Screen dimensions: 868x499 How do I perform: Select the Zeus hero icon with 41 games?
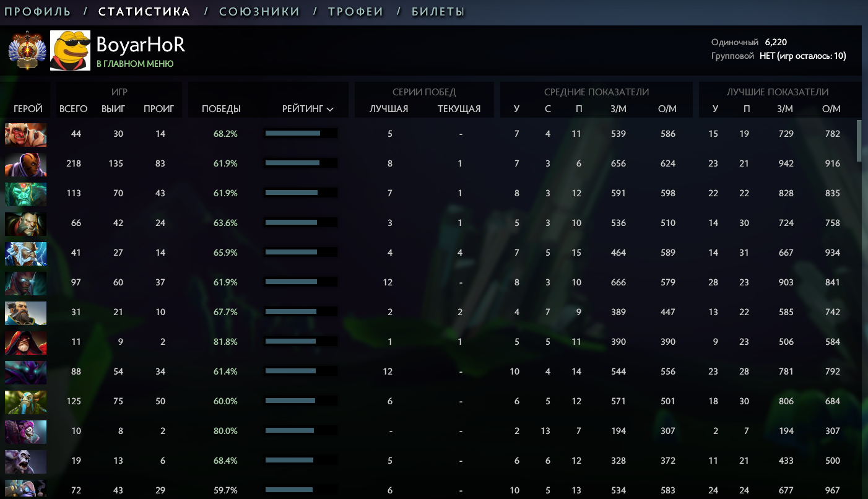25,253
